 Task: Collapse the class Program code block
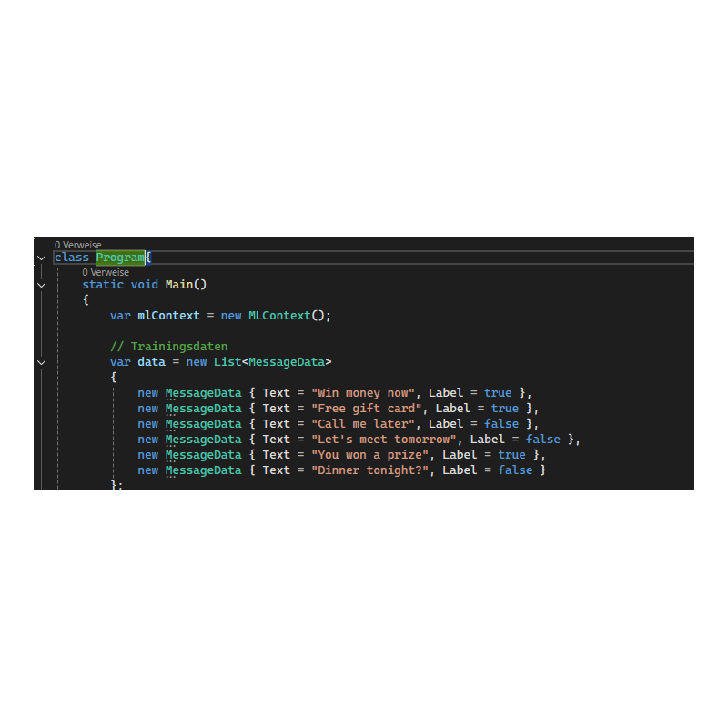tap(41, 258)
